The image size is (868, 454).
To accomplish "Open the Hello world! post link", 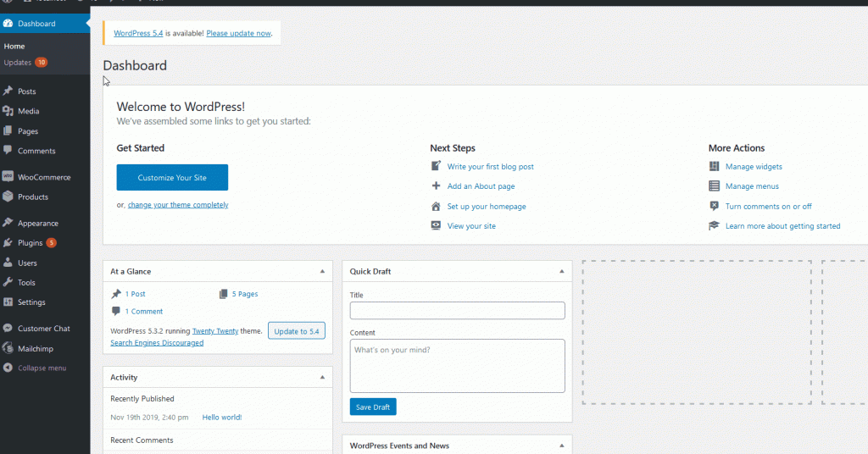I will 222,417.
